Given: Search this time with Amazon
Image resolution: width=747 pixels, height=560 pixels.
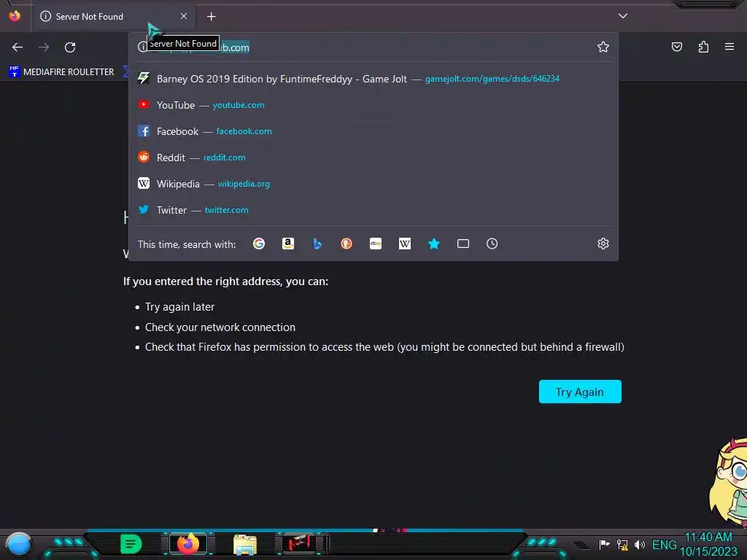Looking at the screenshot, I should point(287,244).
